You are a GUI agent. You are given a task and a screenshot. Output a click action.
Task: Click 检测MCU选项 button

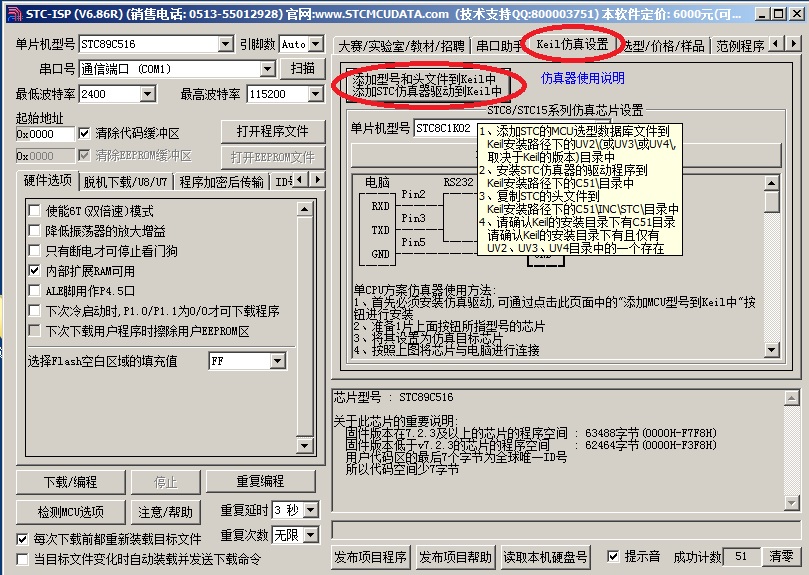(70, 512)
